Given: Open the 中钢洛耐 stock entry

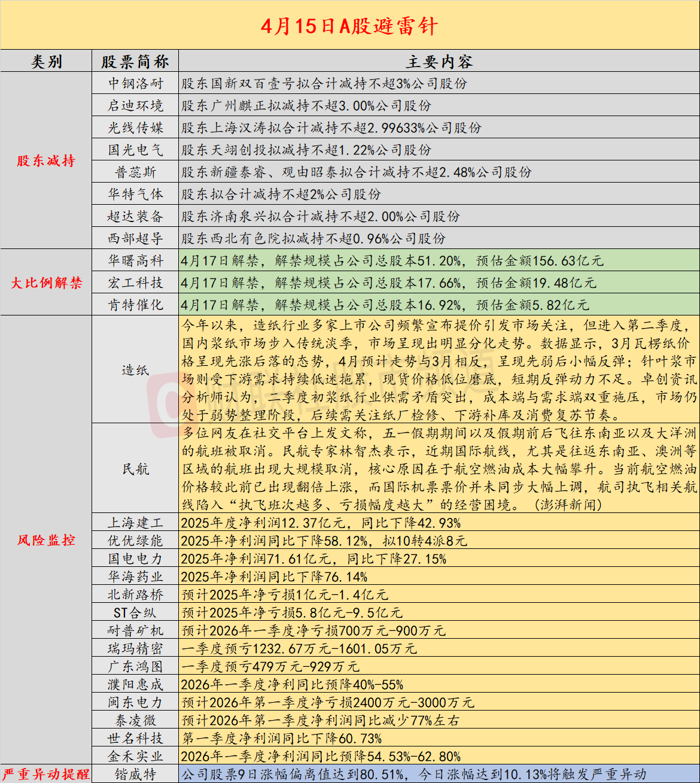Looking at the screenshot, I should pos(136,84).
